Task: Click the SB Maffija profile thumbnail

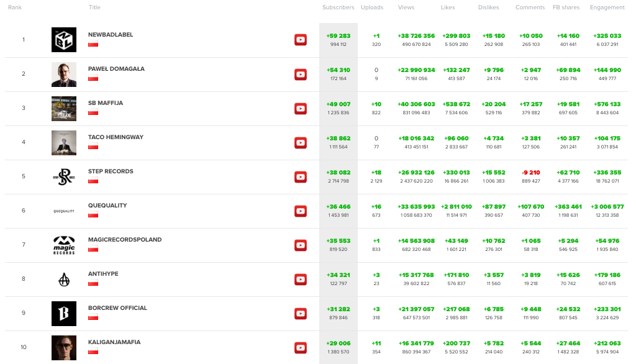Action: pos(64,109)
